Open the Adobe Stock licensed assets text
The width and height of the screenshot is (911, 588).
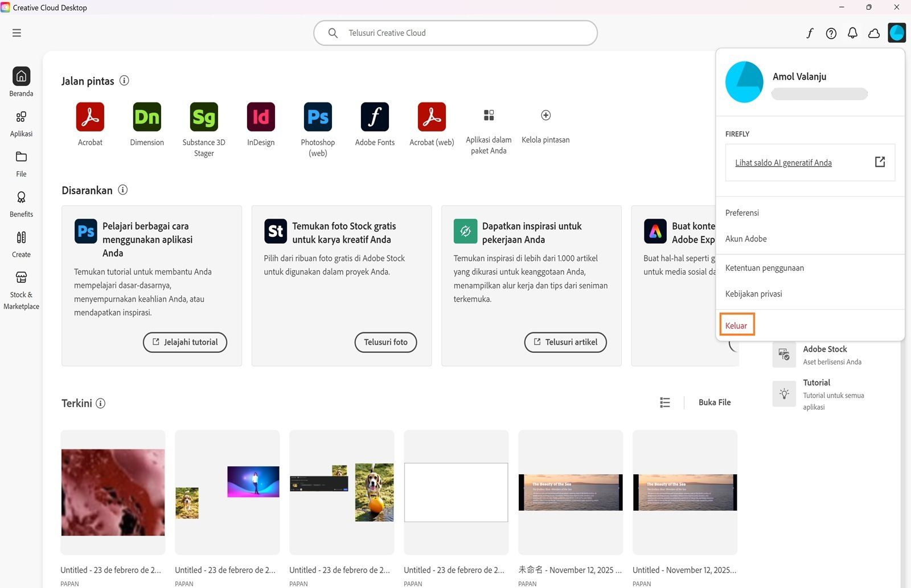tap(832, 355)
